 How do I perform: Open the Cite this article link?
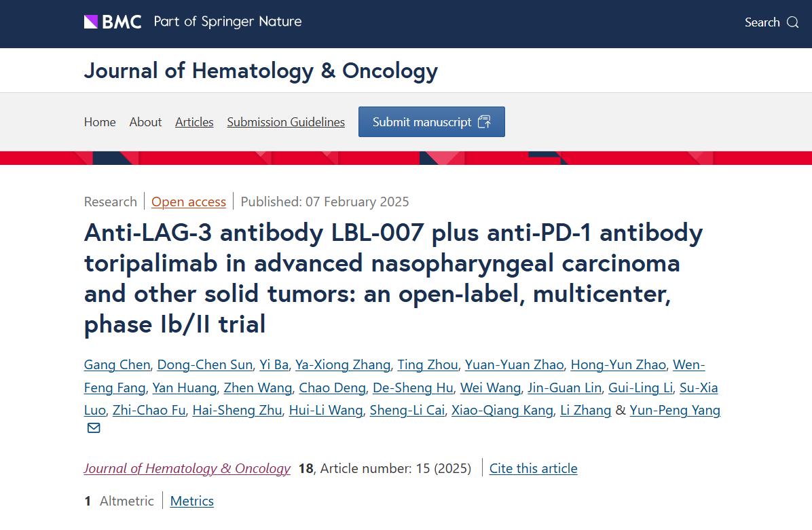coord(534,468)
